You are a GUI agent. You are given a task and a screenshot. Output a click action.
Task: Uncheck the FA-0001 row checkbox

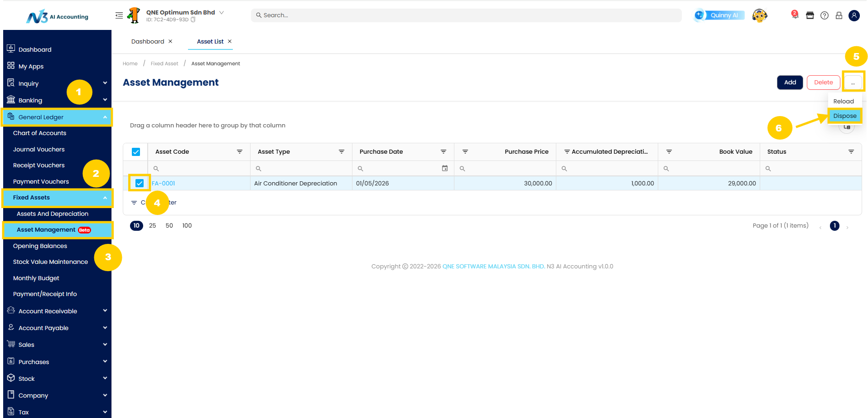pyautogui.click(x=140, y=183)
